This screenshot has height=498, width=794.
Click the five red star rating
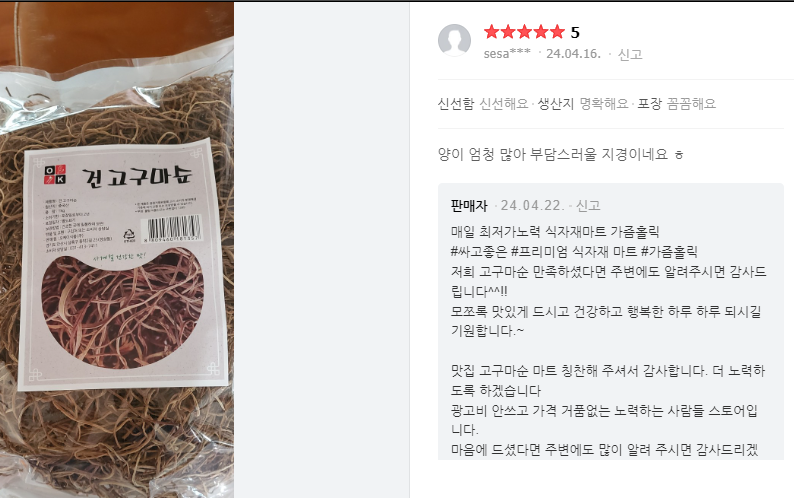tap(524, 32)
